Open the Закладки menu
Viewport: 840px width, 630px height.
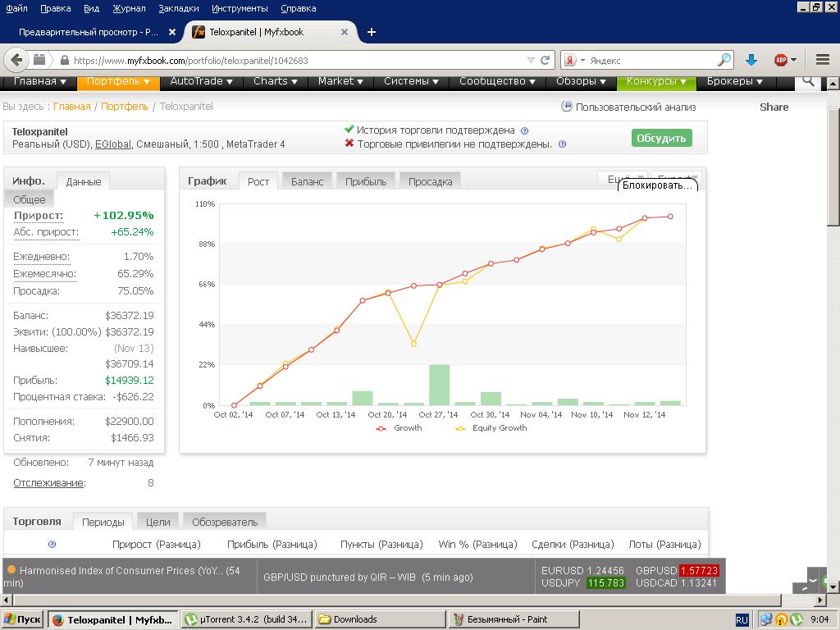tap(178, 8)
